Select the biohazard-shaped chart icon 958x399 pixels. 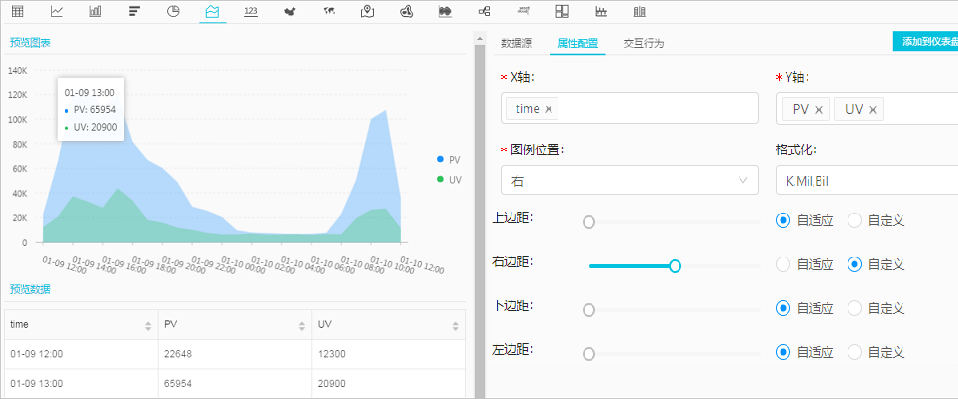point(406,11)
